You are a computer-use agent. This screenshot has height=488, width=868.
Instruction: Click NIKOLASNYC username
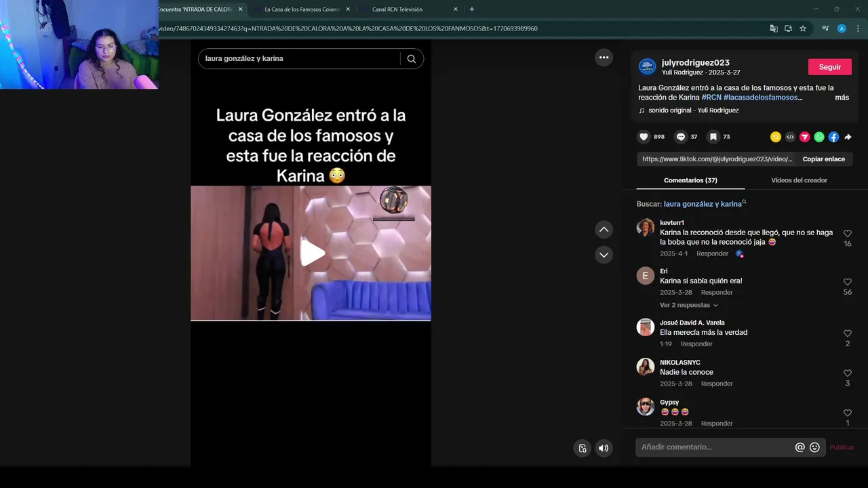(680, 363)
